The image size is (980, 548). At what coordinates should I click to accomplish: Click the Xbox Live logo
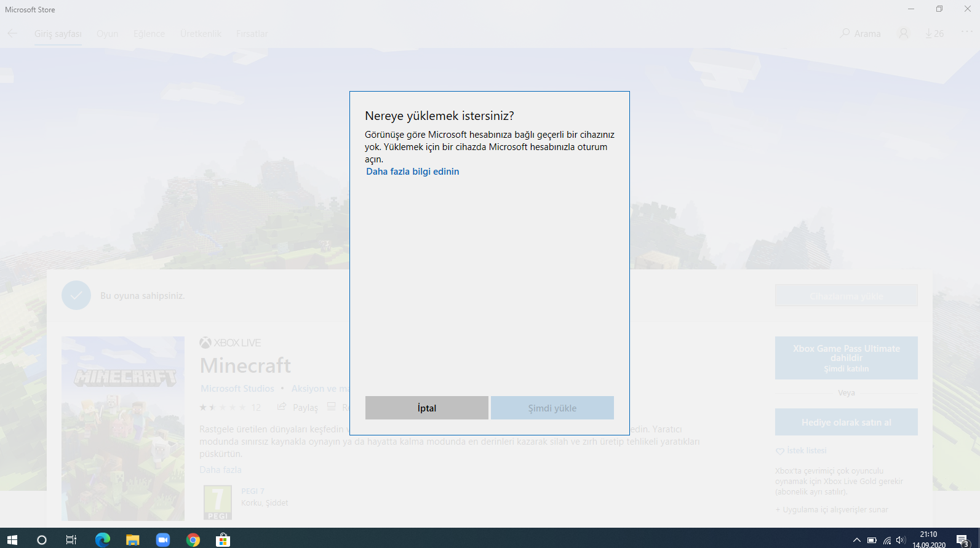(230, 343)
